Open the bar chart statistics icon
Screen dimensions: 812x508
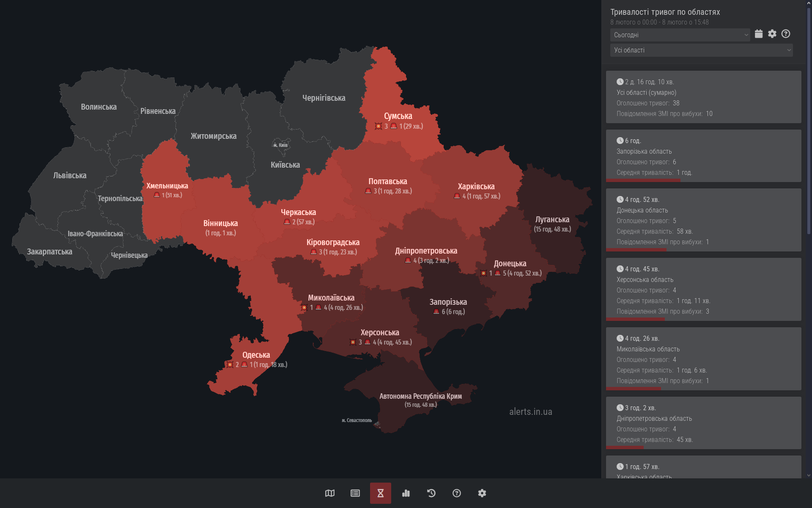click(406, 493)
